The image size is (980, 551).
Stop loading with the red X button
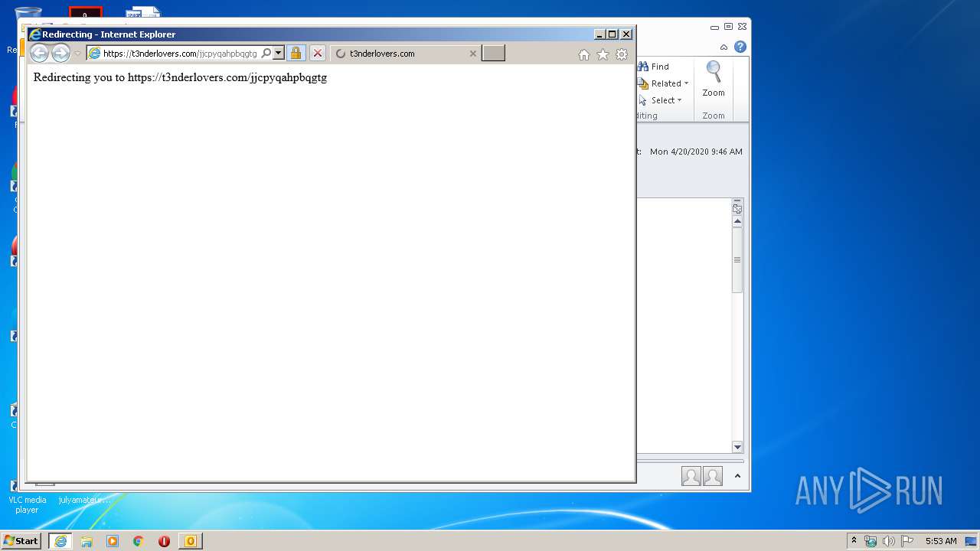318,54
